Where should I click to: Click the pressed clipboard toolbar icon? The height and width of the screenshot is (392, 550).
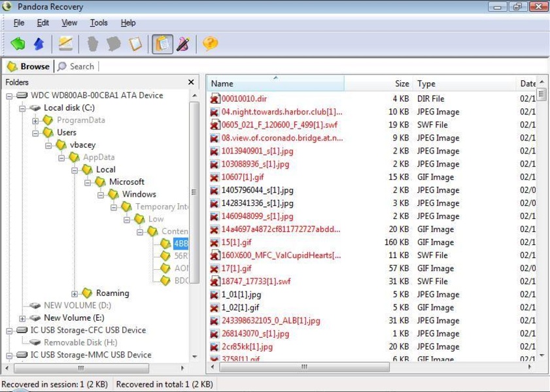162,44
